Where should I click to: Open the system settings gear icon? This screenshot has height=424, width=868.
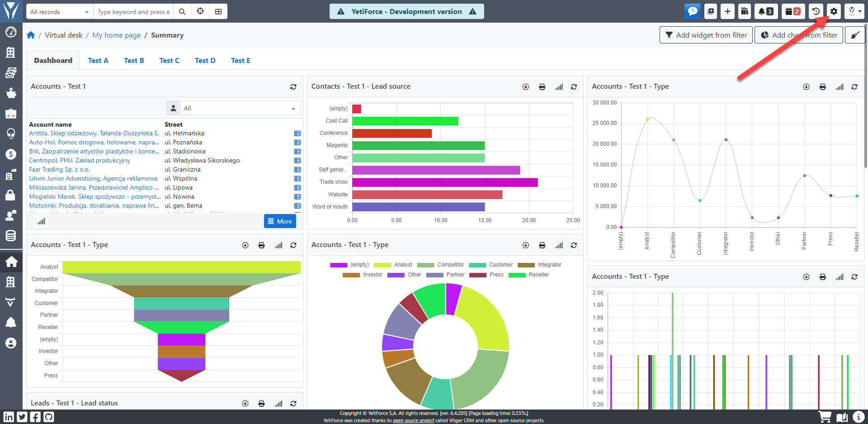tap(834, 11)
